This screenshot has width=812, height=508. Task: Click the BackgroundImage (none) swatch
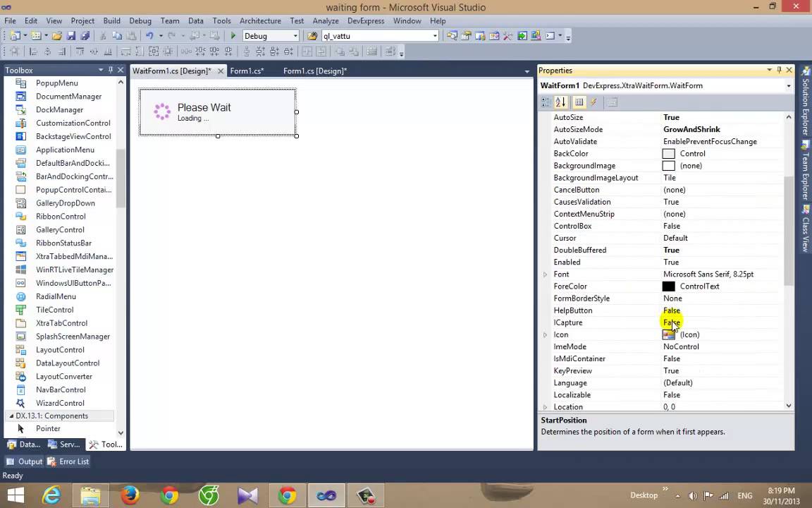coord(668,166)
